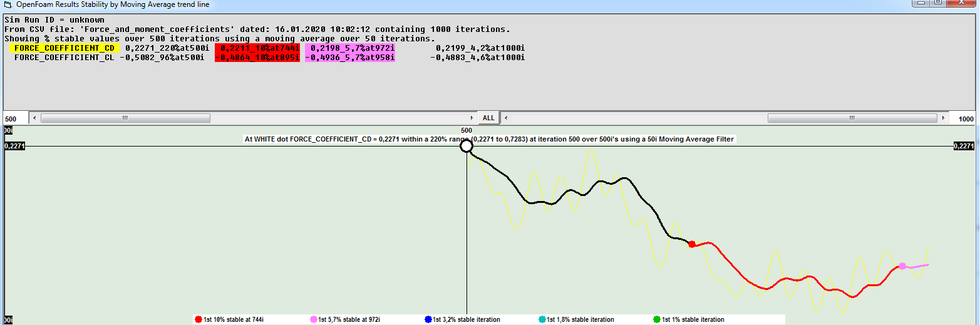
Task: Click right arrow of the end-iteration scrollbar
Action: 944,118
